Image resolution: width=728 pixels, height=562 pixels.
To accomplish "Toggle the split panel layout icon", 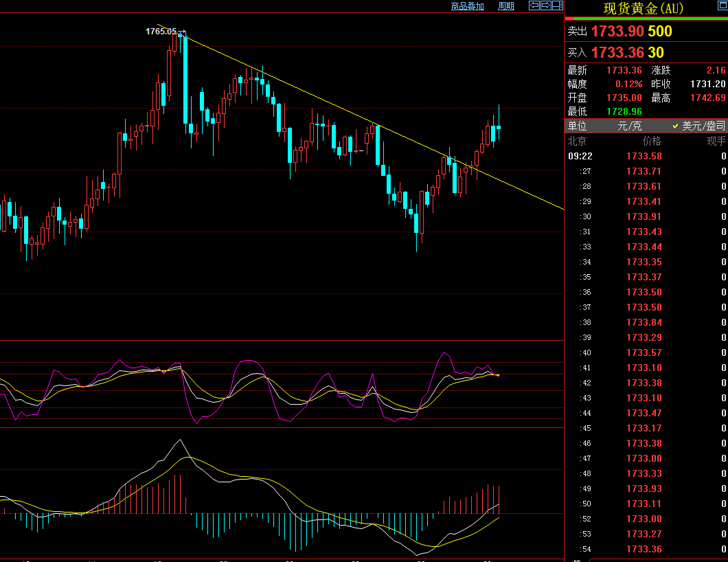I will 557,5.
